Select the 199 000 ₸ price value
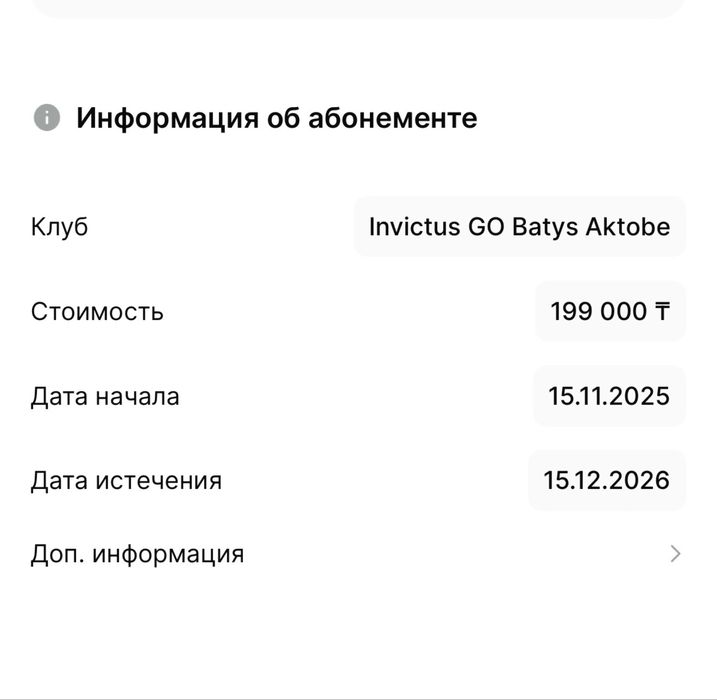Viewport: 717px width, 700px height. point(610,311)
